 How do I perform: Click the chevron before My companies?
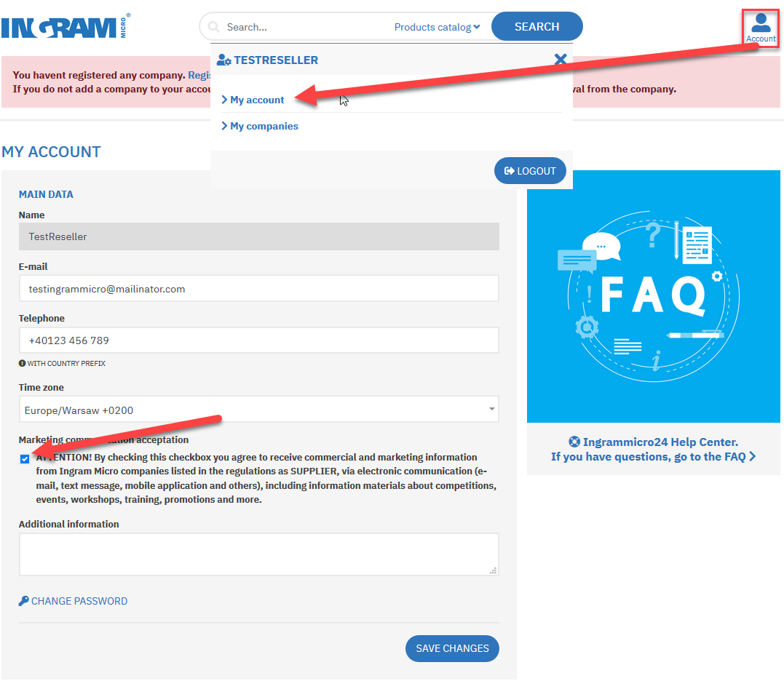coord(224,125)
